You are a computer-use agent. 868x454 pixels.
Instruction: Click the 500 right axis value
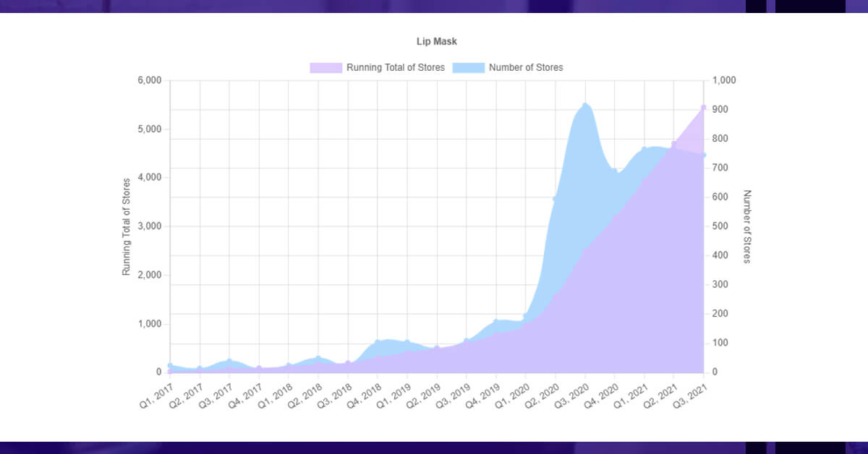coord(721,226)
